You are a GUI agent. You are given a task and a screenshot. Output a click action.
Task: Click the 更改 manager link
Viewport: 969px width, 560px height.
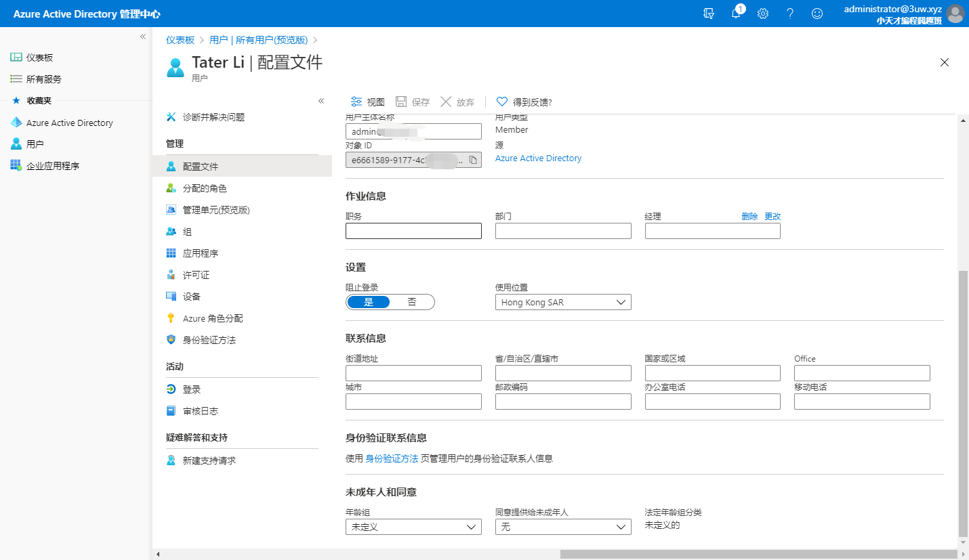click(x=772, y=216)
